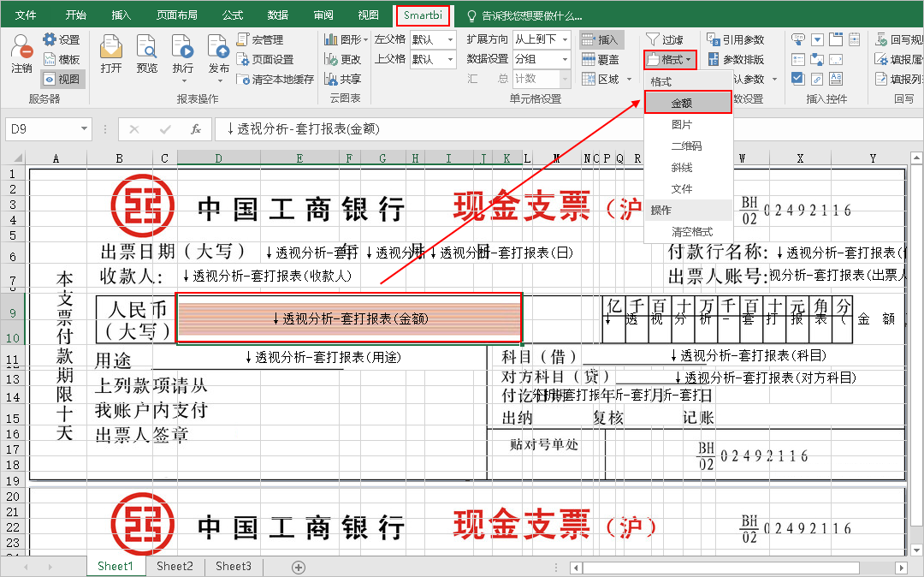Viewport: 924px width, 577px height.
Task: Switch to the 数据 data tab
Action: pyautogui.click(x=277, y=15)
